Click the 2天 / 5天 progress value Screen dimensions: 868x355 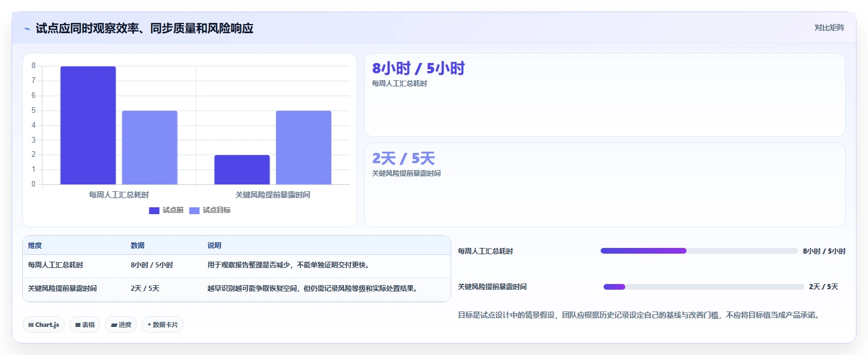[x=823, y=287]
